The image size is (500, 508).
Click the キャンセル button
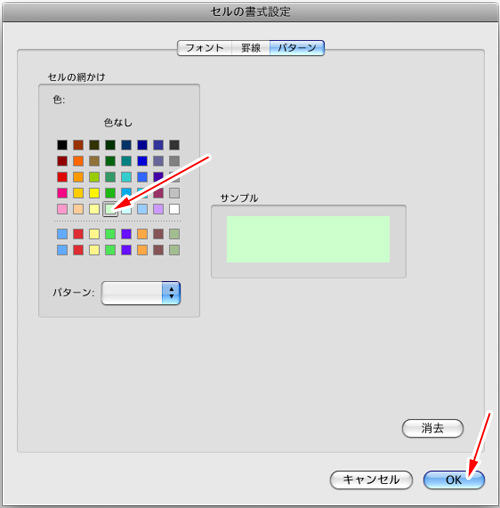371,480
